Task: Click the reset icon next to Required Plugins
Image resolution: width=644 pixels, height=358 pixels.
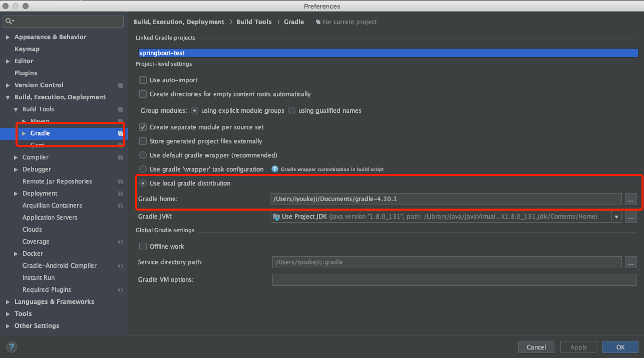Action: point(120,290)
